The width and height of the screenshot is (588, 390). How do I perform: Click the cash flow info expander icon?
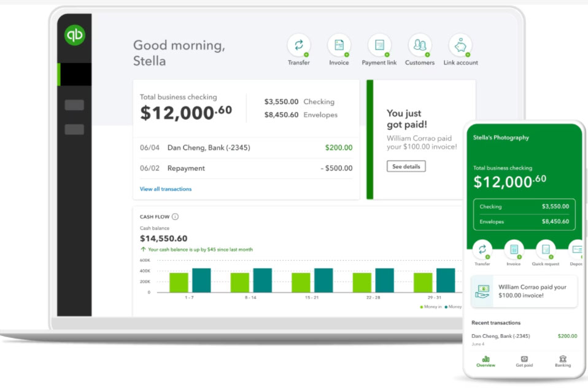[174, 216]
